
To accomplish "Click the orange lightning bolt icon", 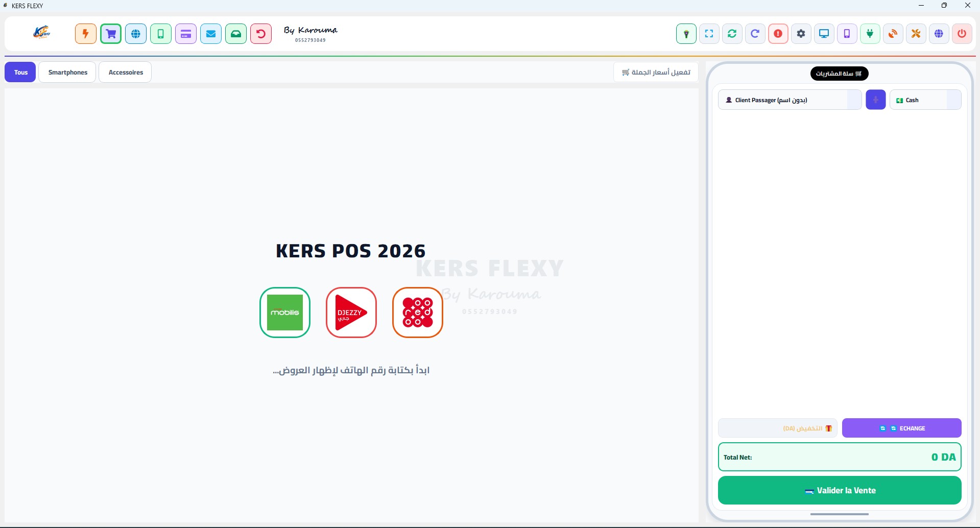I will coord(86,34).
